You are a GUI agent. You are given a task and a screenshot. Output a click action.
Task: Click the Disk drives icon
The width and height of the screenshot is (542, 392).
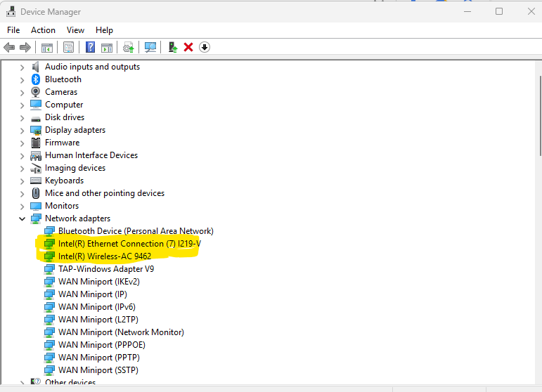pyautogui.click(x=36, y=119)
